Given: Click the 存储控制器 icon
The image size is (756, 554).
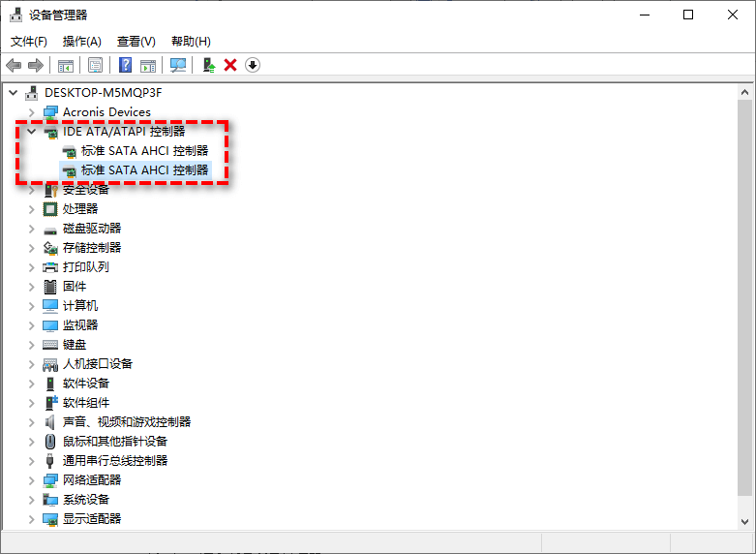Looking at the screenshot, I should click(50, 248).
